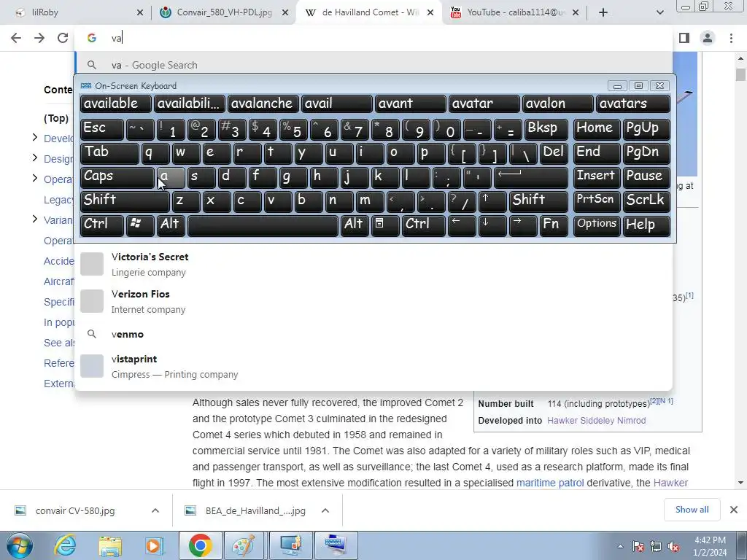Choose the word prediction 'avatar'
This screenshot has width=747, height=560.
coord(484,104)
